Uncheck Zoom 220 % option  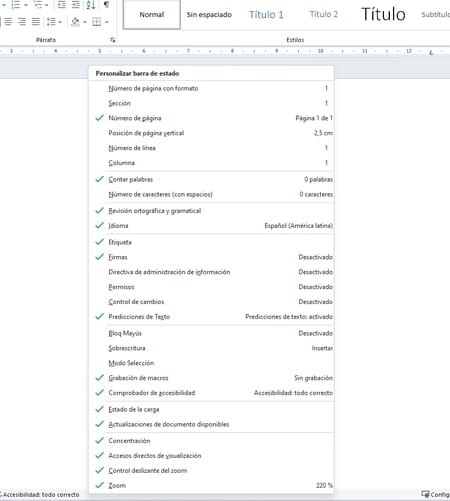(212, 485)
